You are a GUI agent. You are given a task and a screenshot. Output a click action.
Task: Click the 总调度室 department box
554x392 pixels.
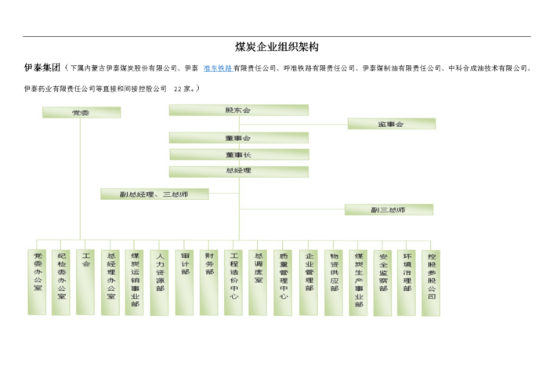[258, 282]
